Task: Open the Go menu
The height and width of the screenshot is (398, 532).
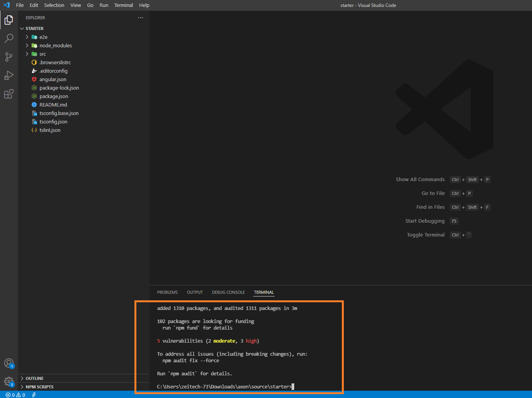Action: click(x=90, y=5)
